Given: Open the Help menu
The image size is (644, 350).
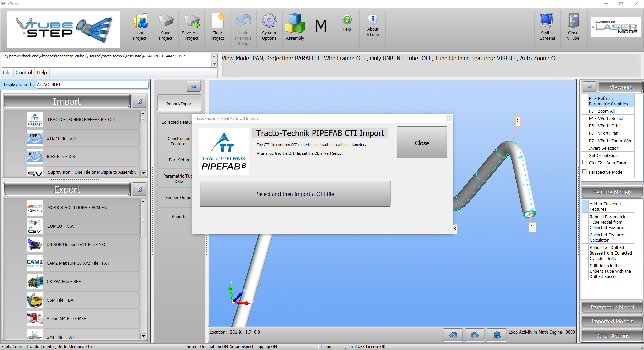Looking at the screenshot, I should [42, 73].
